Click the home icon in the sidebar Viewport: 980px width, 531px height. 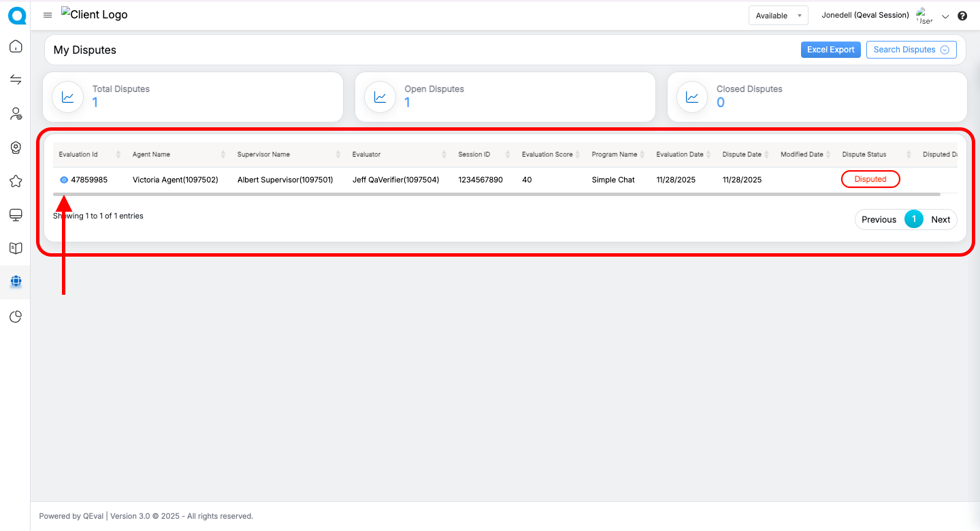(15, 46)
